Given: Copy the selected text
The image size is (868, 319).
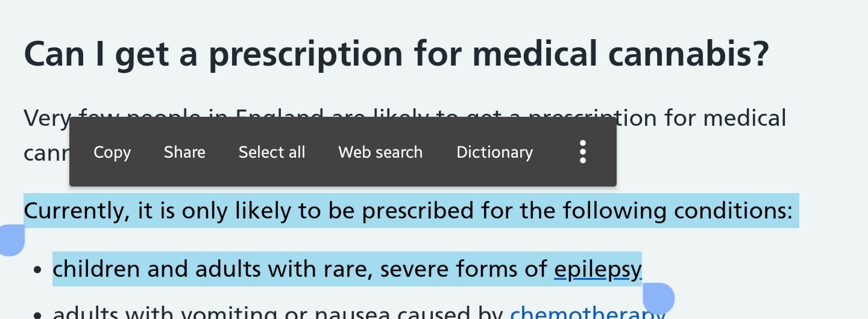Looking at the screenshot, I should click(x=112, y=152).
